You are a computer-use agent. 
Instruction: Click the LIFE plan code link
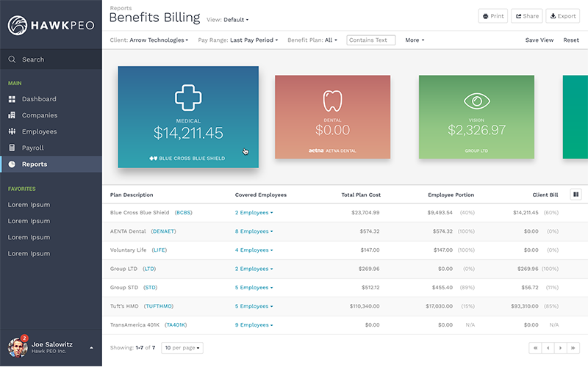tap(159, 250)
